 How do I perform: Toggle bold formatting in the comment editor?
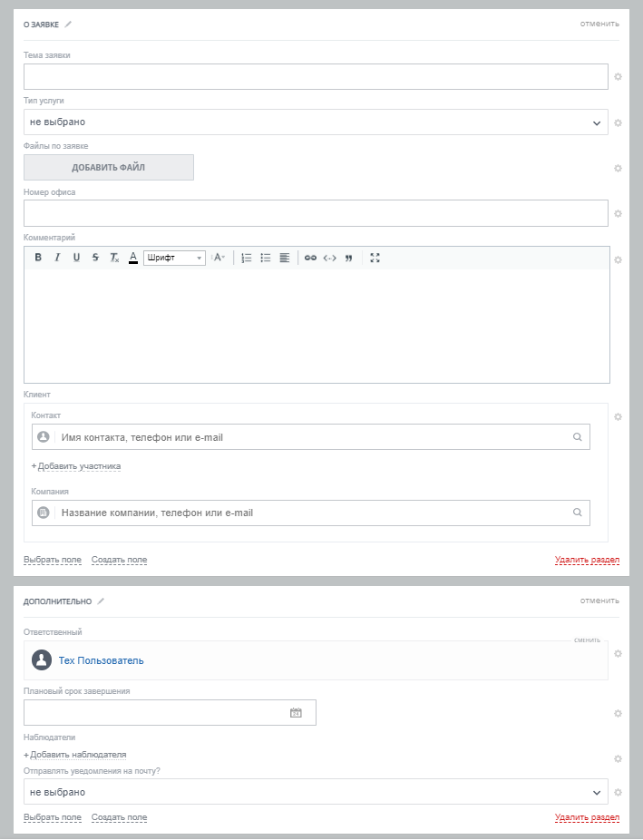(x=38, y=258)
